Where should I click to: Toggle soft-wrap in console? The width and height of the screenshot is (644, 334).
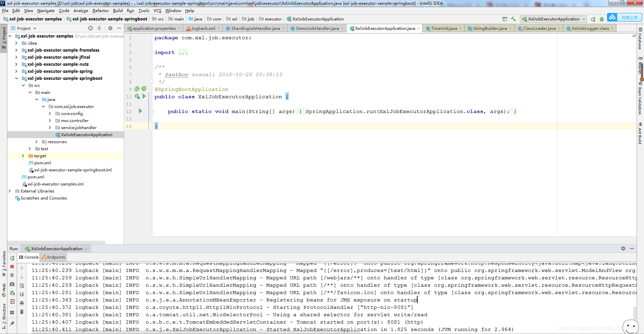pos(22,286)
